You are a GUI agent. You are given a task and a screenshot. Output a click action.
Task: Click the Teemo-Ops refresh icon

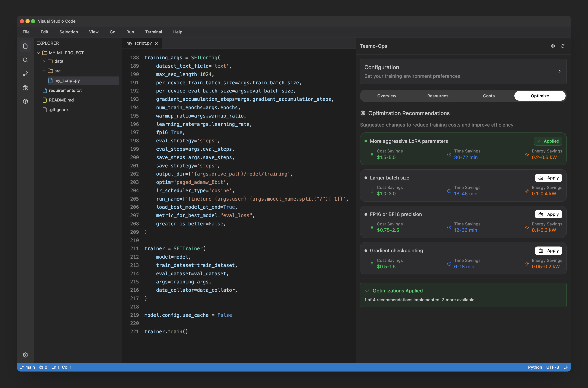coord(563,46)
